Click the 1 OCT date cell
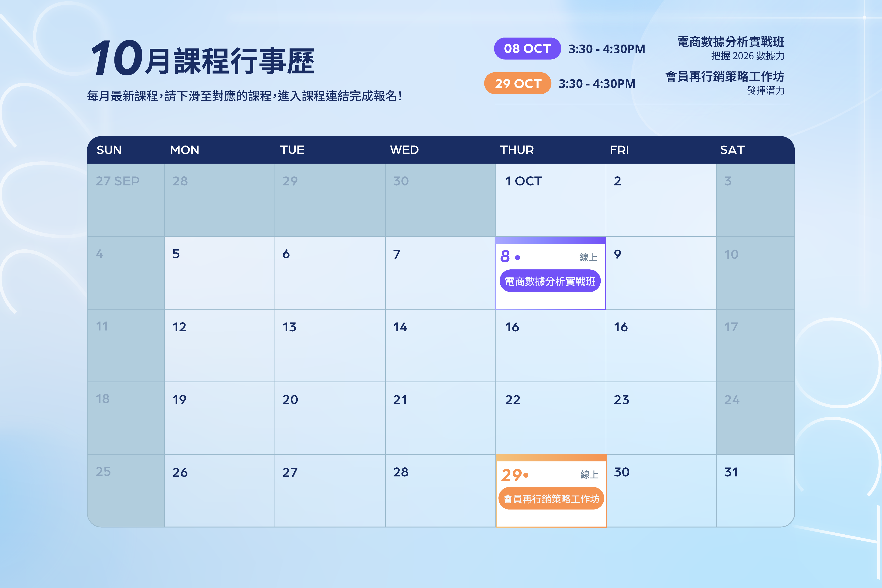 click(551, 200)
